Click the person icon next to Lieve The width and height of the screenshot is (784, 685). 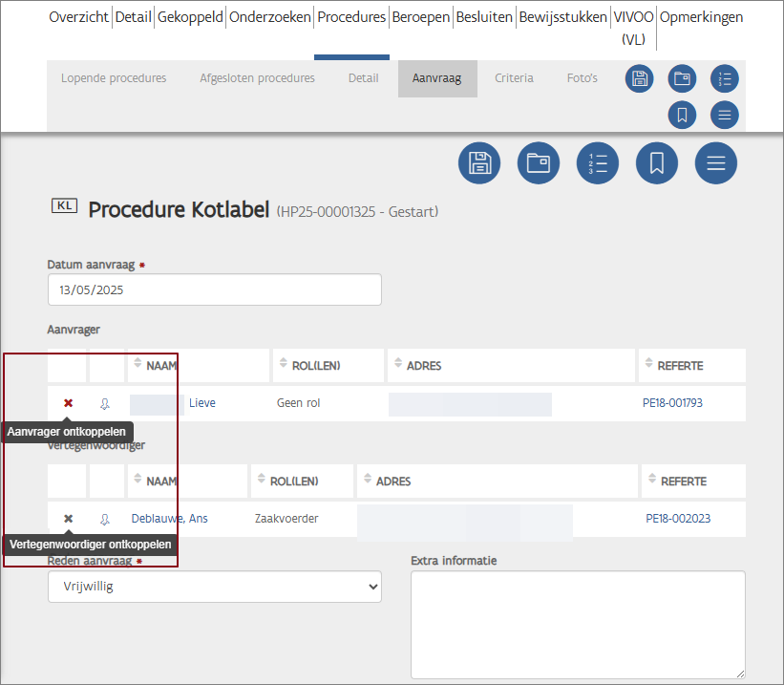coord(105,403)
